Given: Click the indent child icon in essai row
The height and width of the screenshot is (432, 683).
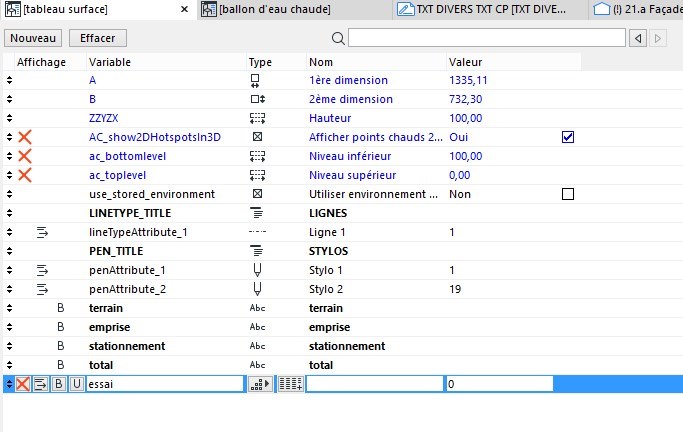Looking at the screenshot, I should (x=41, y=384).
